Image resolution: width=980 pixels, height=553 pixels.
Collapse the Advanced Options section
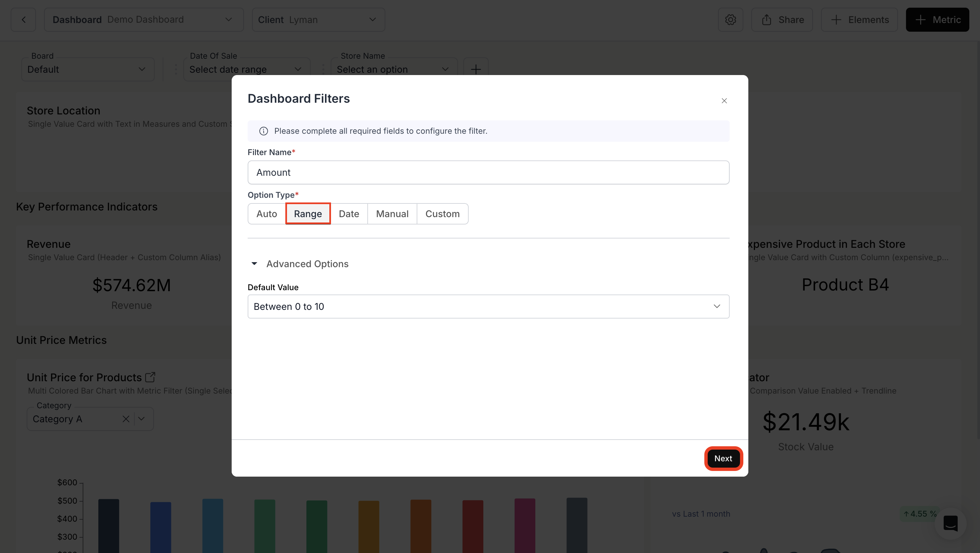point(254,264)
